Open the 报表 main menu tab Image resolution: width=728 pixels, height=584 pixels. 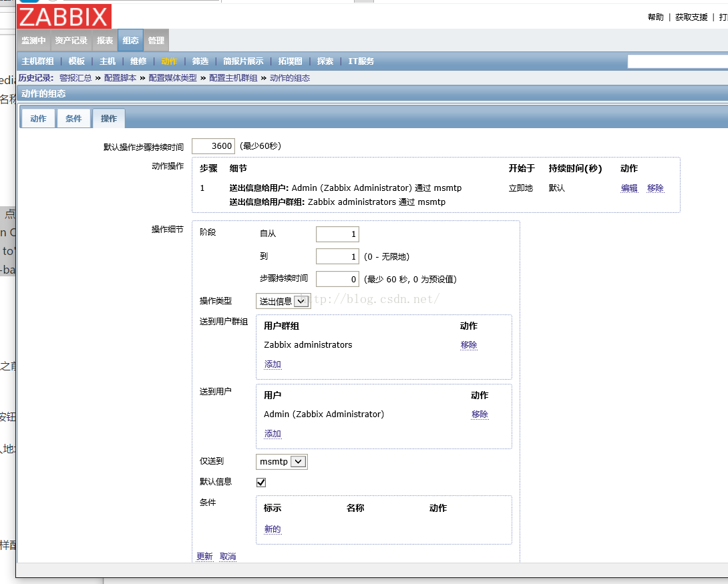105,41
